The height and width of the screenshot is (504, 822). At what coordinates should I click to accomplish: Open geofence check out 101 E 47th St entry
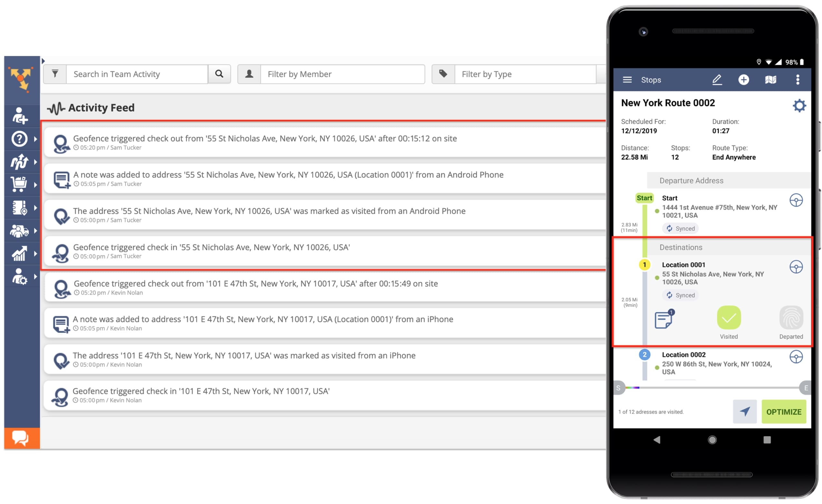[325, 288]
